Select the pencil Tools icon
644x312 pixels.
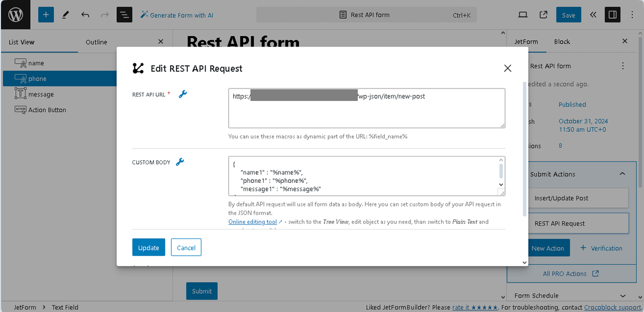pos(65,15)
